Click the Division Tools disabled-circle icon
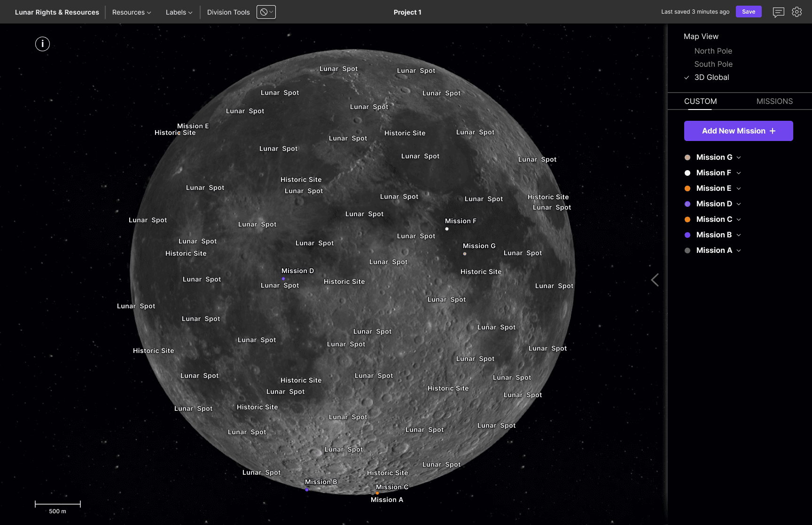Screen dimensions: 812x525 point(266,12)
